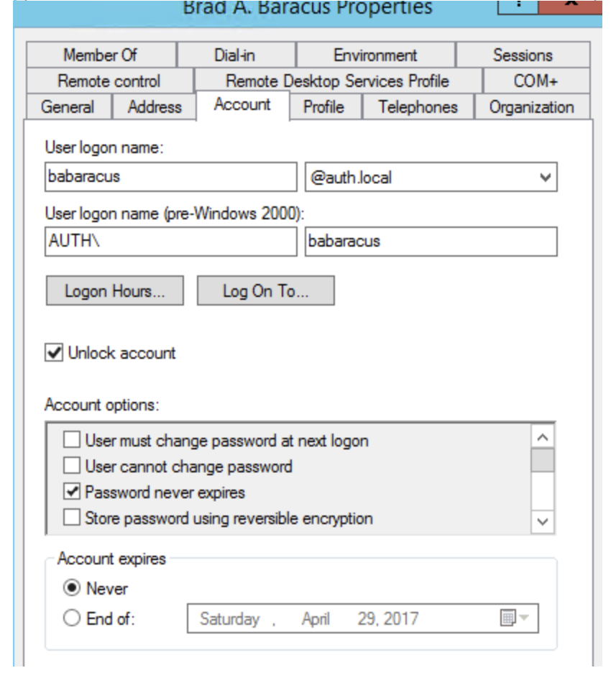Click the scroll down arrow in Account options
Viewport: 616px width, 678px height.
543,521
